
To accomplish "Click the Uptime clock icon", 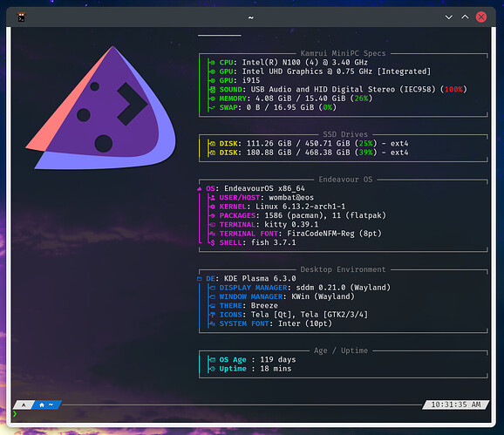I will [213, 369].
